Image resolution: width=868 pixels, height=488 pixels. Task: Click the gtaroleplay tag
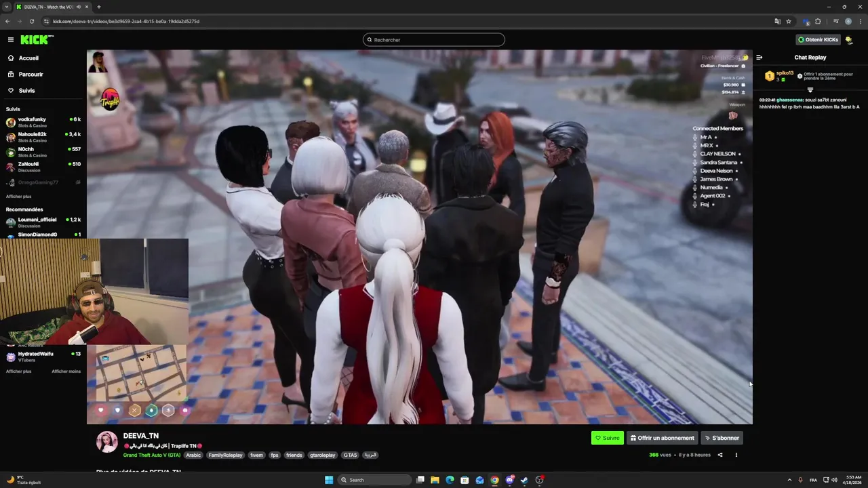pyautogui.click(x=322, y=455)
